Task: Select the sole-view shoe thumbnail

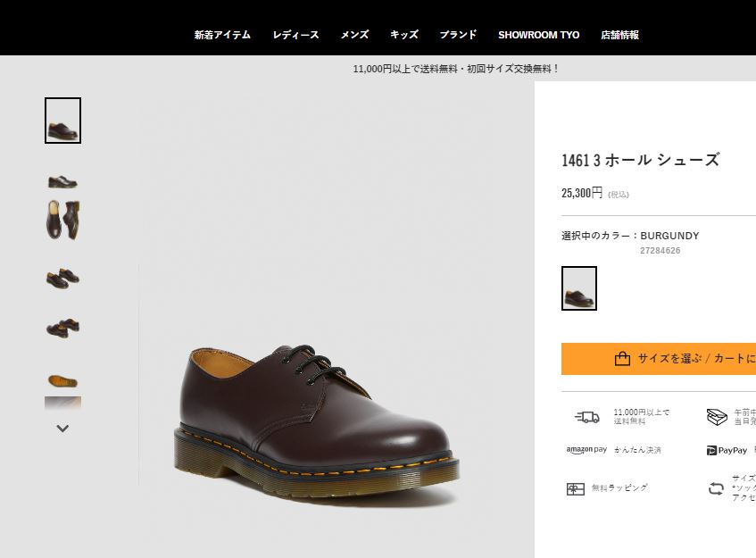Action: [x=62, y=380]
